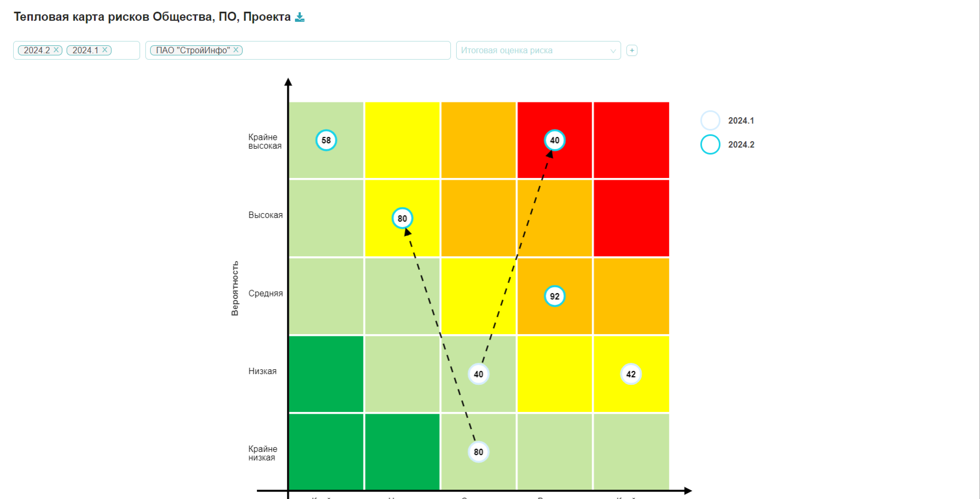The height and width of the screenshot is (499, 980).
Task: Click the top-right red heat map cell
Action: pos(631,140)
